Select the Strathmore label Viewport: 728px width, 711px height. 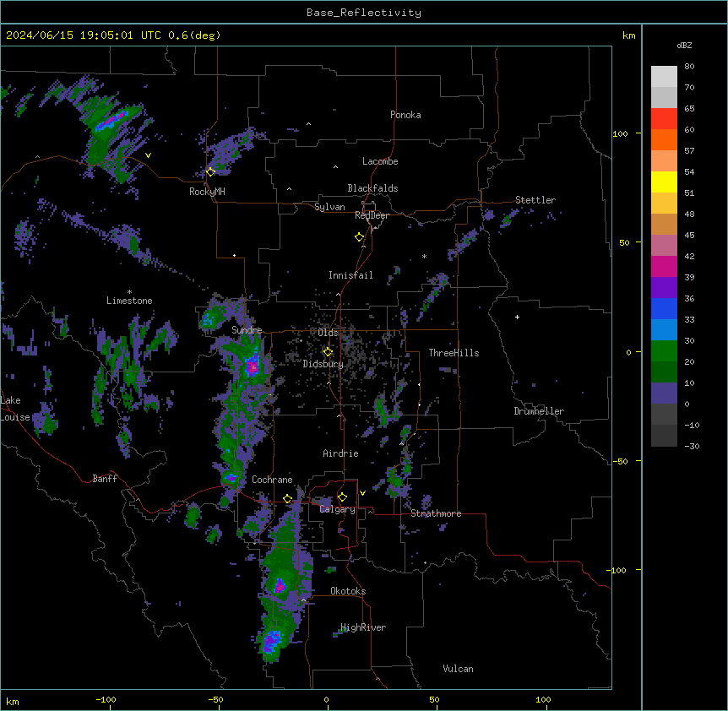[x=436, y=513]
